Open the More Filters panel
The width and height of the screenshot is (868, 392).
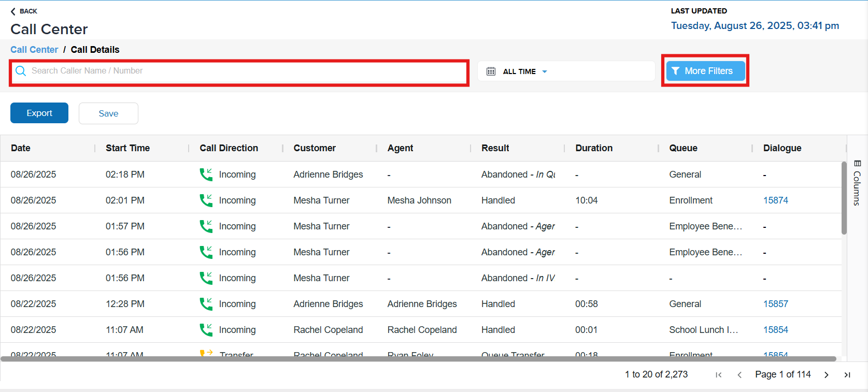(705, 71)
